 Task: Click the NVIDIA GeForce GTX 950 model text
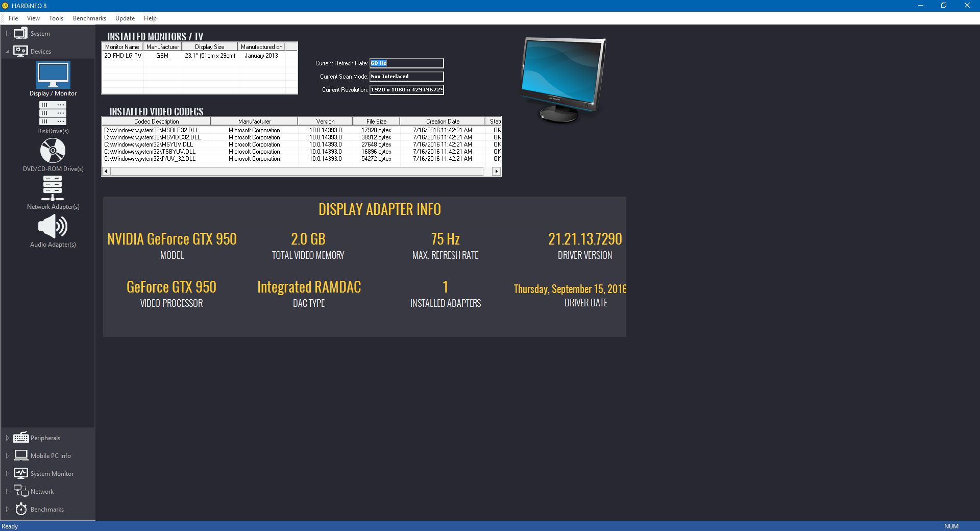pyautogui.click(x=172, y=239)
